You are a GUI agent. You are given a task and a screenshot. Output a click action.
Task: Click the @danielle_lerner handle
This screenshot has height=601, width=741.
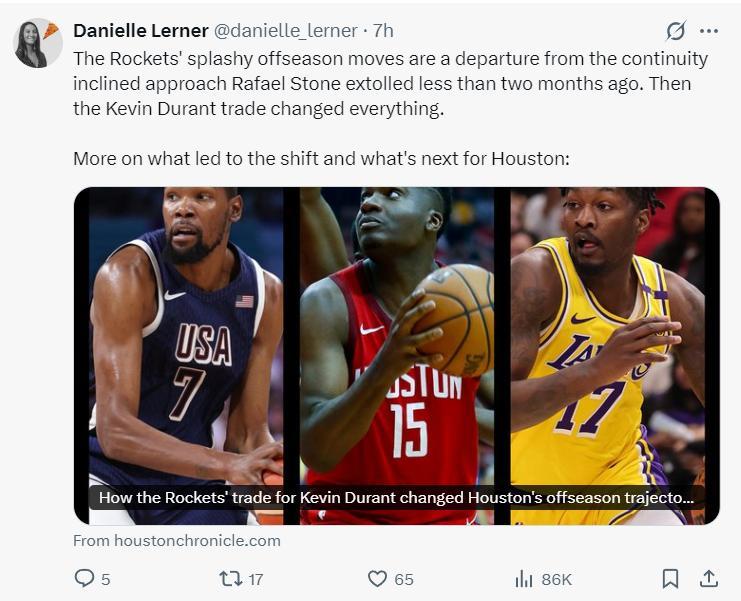[287, 31]
